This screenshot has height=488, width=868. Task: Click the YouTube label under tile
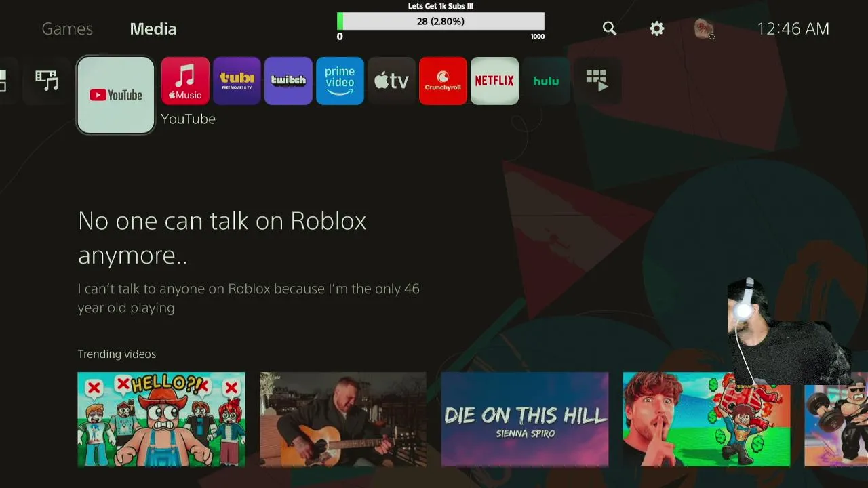click(188, 119)
